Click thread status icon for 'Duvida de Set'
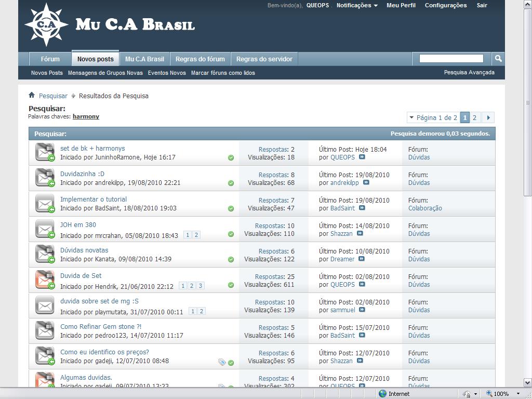This screenshot has height=399, width=532. coord(45,280)
